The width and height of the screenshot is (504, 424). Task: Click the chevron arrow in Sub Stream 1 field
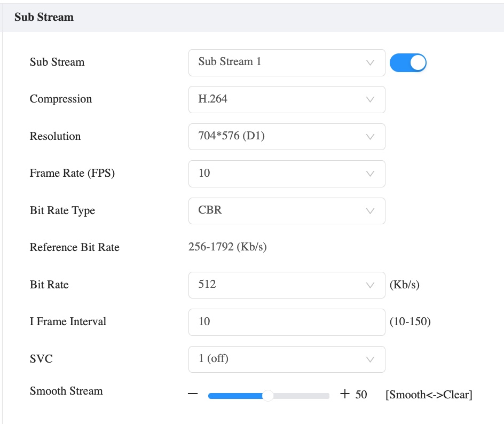coord(370,62)
